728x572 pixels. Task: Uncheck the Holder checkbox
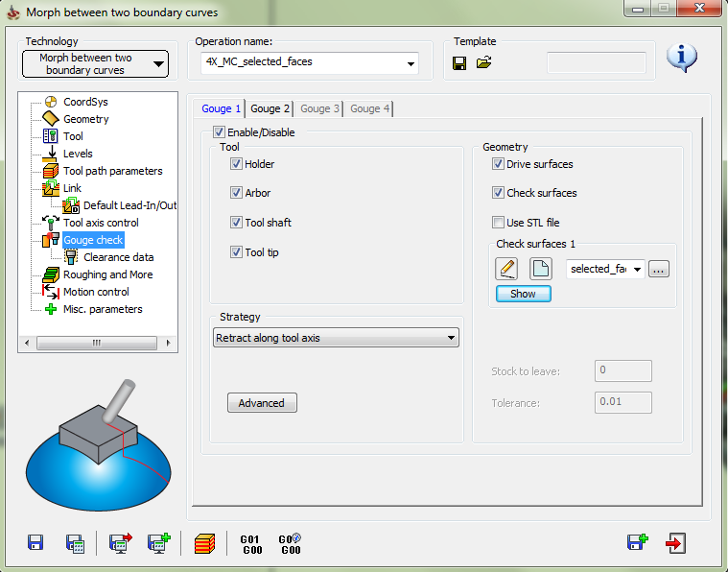[236, 164]
